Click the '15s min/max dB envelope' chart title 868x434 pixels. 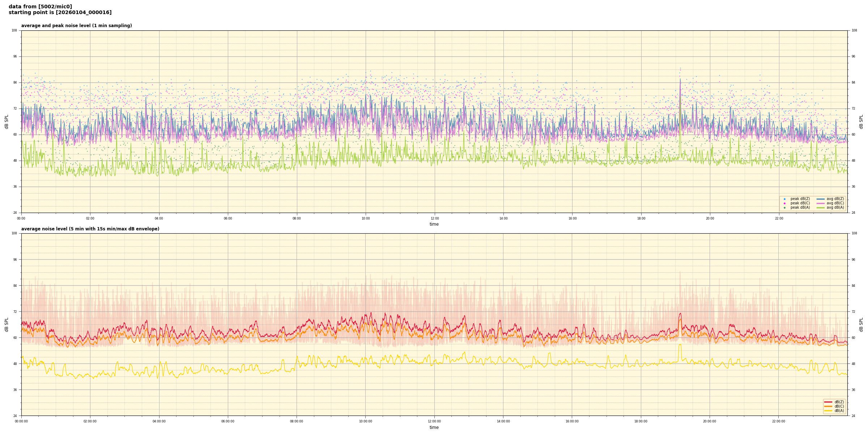click(90, 229)
